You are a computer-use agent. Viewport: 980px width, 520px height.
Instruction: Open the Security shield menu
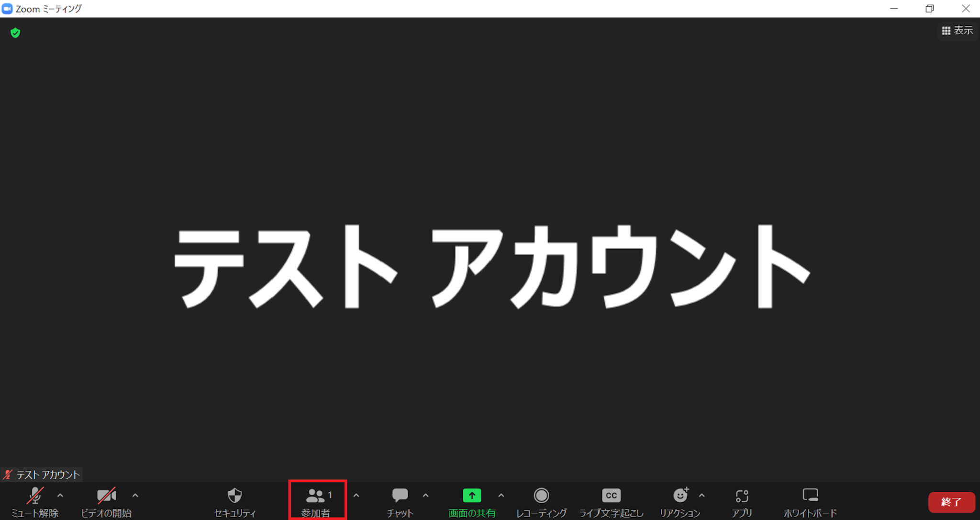point(234,501)
